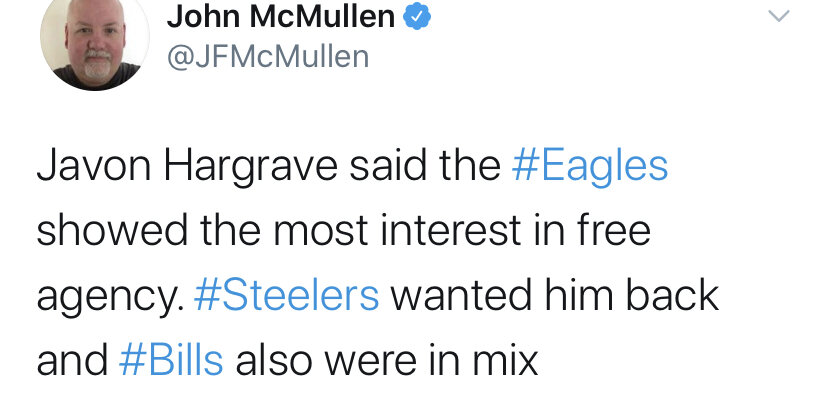
Task: Click the word "and" before #Bills
Action: pyautogui.click(x=72, y=361)
